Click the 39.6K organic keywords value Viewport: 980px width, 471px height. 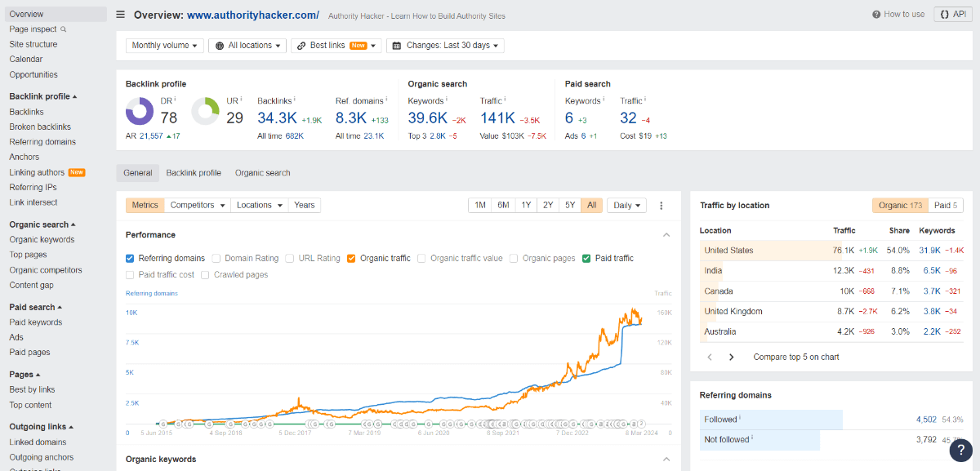428,118
